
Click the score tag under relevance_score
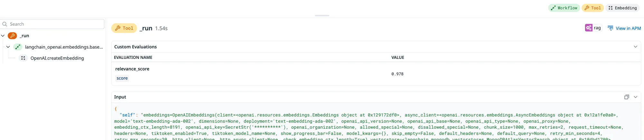click(x=122, y=78)
